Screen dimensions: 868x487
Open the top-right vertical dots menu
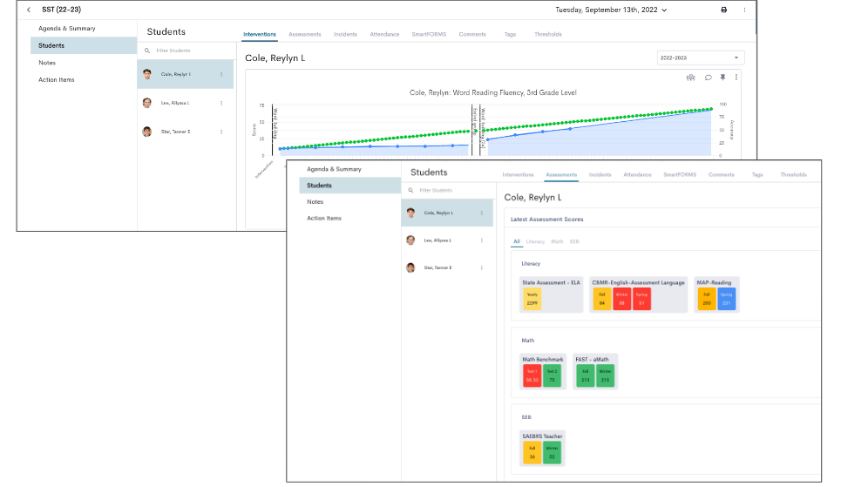click(x=743, y=10)
